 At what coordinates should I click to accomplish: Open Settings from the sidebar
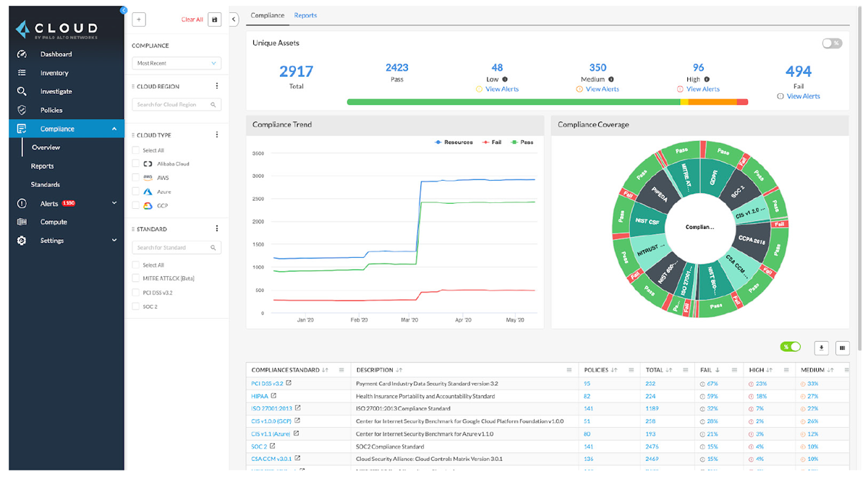[x=51, y=240]
